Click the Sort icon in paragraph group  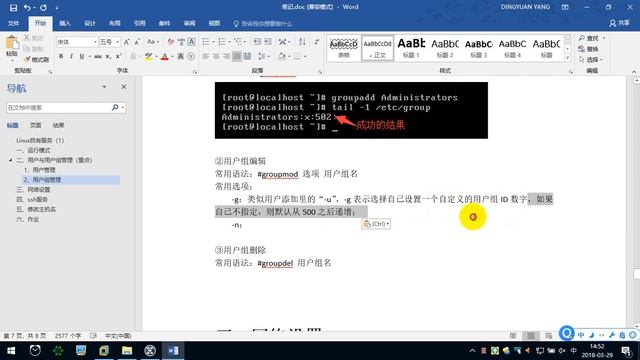click(302, 42)
